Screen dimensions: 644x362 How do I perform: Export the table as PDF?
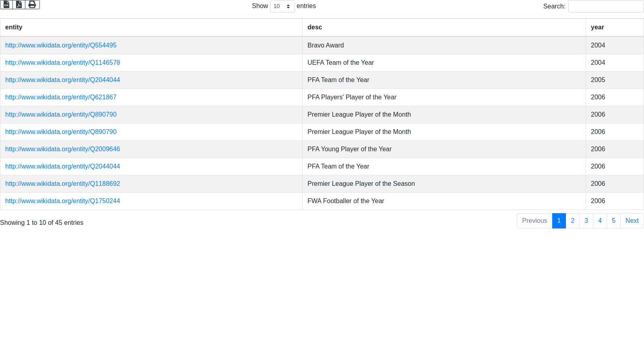pos(19,4)
